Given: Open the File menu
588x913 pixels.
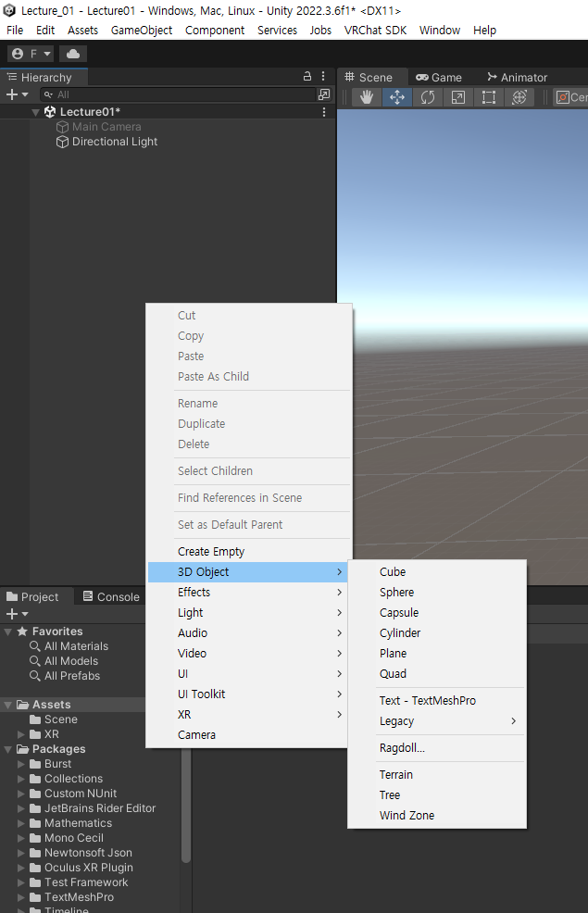Looking at the screenshot, I should [x=15, y=31].
